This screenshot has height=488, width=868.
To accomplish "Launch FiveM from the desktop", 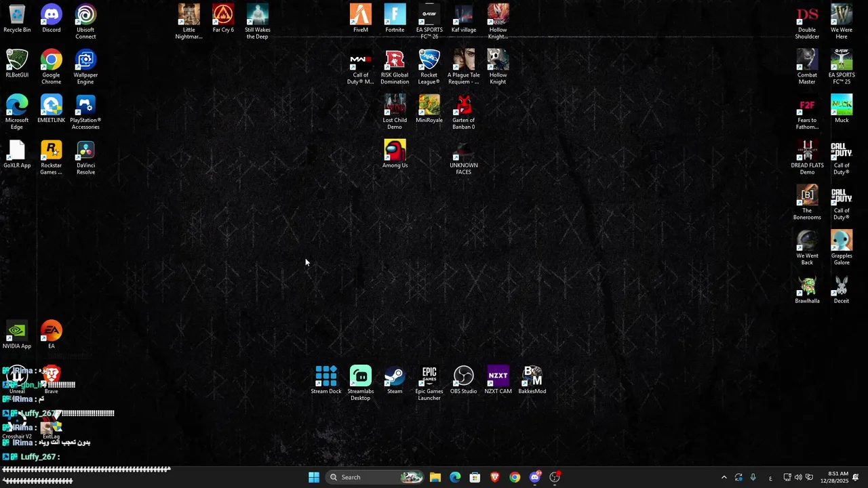I will tap(361, 19).
